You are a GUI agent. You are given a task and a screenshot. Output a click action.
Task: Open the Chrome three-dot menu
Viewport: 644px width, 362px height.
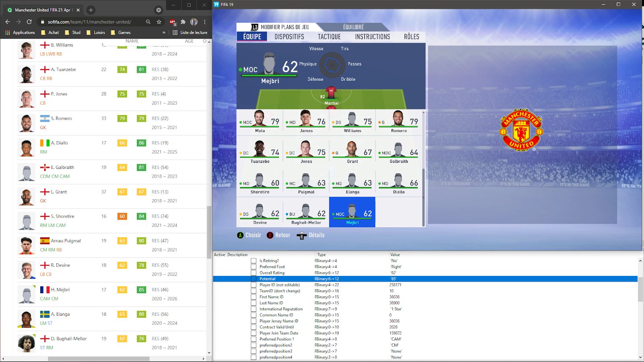click(x=205, y=22)
